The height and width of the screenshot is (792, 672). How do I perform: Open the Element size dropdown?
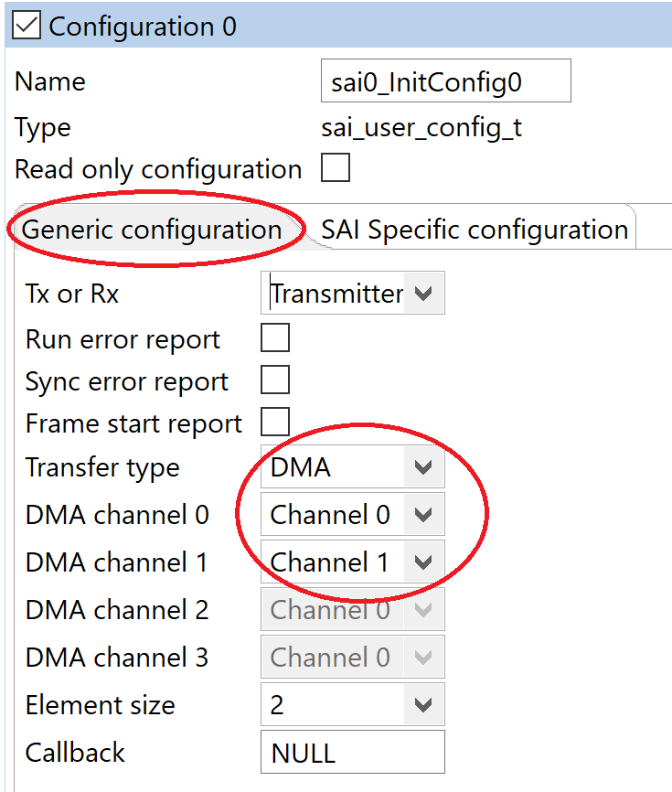click(x=423, y=705)
